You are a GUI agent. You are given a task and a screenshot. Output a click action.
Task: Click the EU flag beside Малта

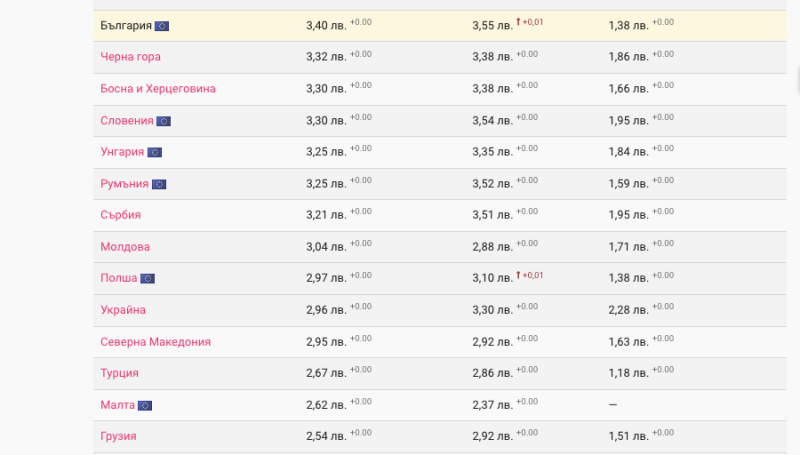click(145, 405)
